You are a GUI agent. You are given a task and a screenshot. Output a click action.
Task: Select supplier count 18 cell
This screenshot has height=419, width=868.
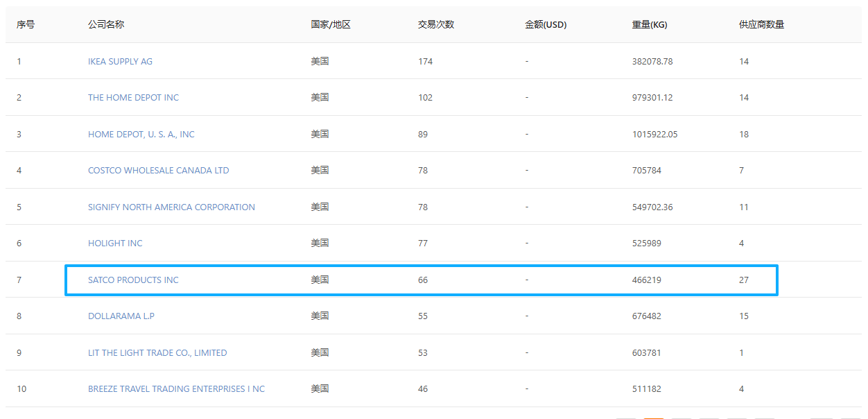pyautogui.click(x=744, y=134)
